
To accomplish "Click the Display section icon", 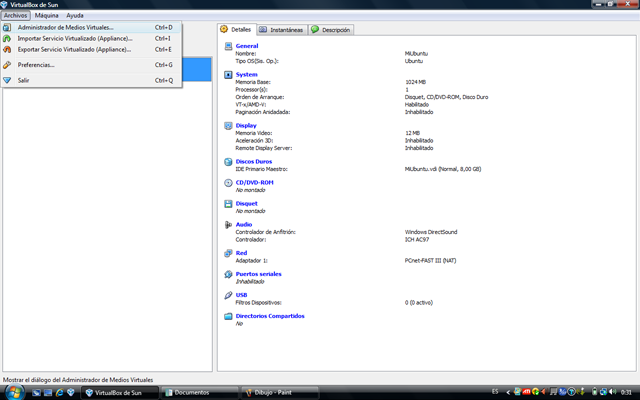I will click(228, 125).
